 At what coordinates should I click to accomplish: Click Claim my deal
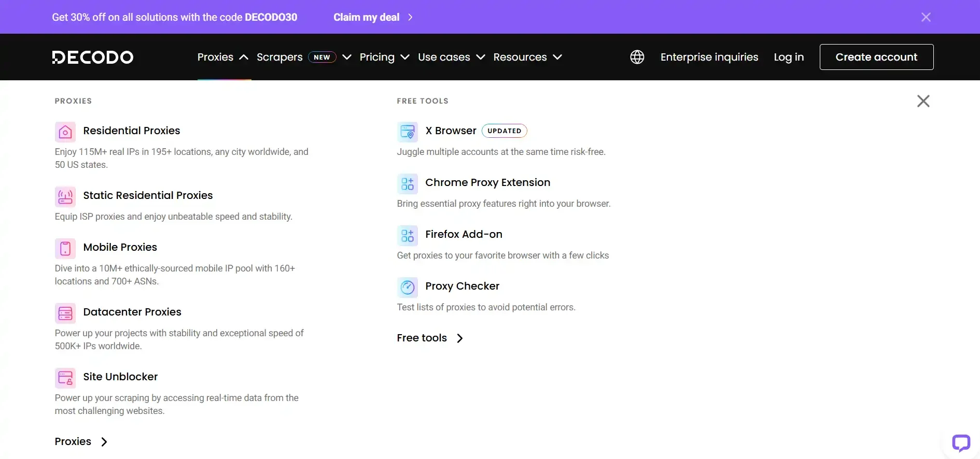(366, 17)
